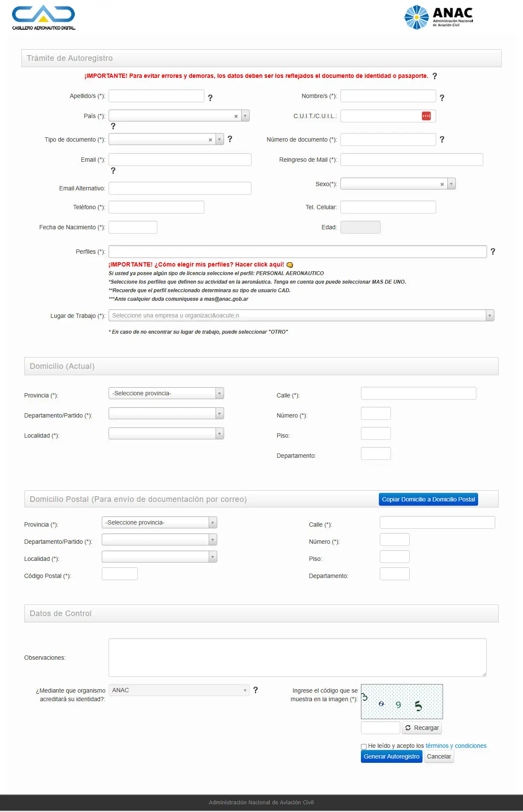The width and height of the screenshot is (523, 812).
Task: Click the help question mark next to Nombre/s
Action: (442, 98)
